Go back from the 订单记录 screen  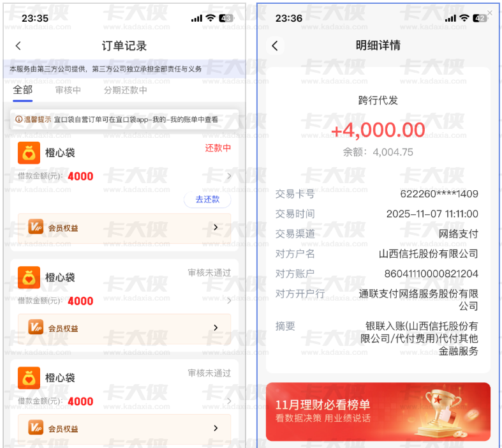pos(18,46)
